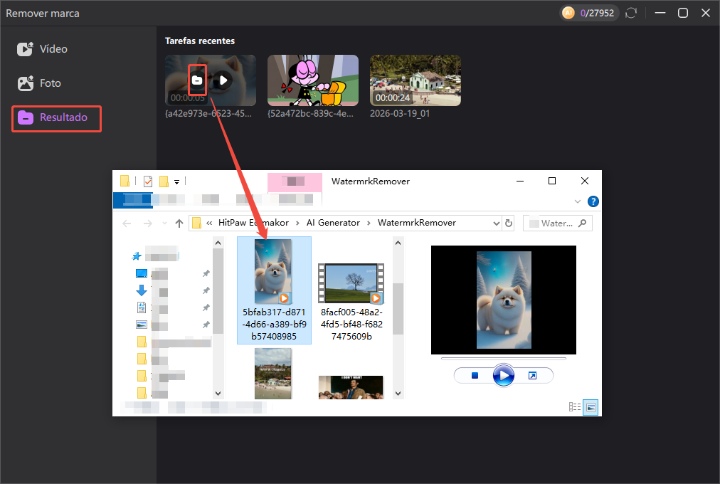Open recent locations dropdown in Explorer
This screenshot has height=484, width=720.
[x=164, y=223]
